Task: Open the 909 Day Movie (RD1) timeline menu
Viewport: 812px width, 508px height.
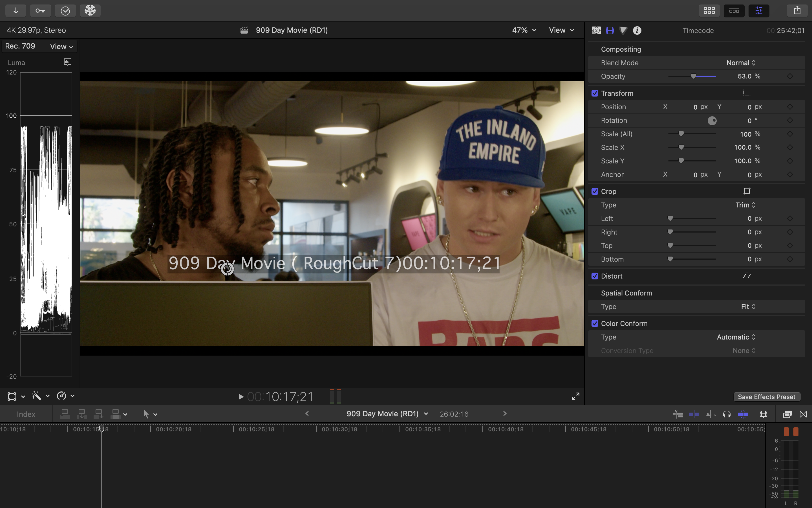Action: point(387,414)
